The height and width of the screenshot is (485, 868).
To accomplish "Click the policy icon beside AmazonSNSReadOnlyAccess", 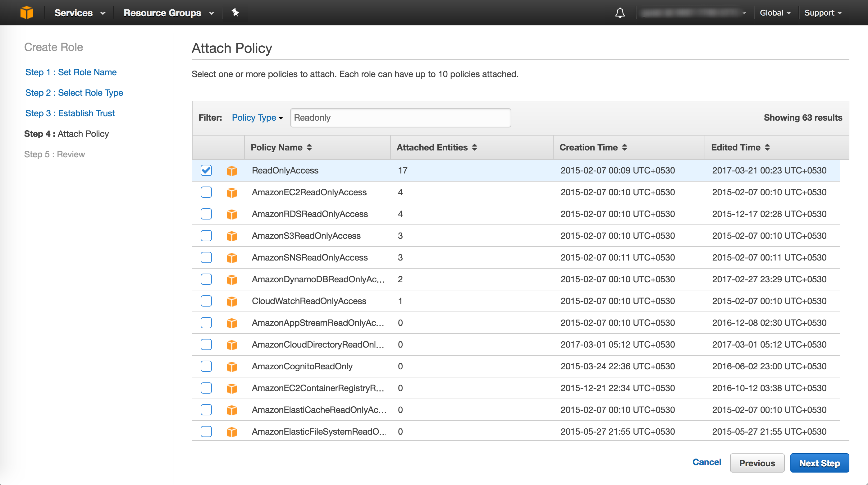I will pos(232,258).
